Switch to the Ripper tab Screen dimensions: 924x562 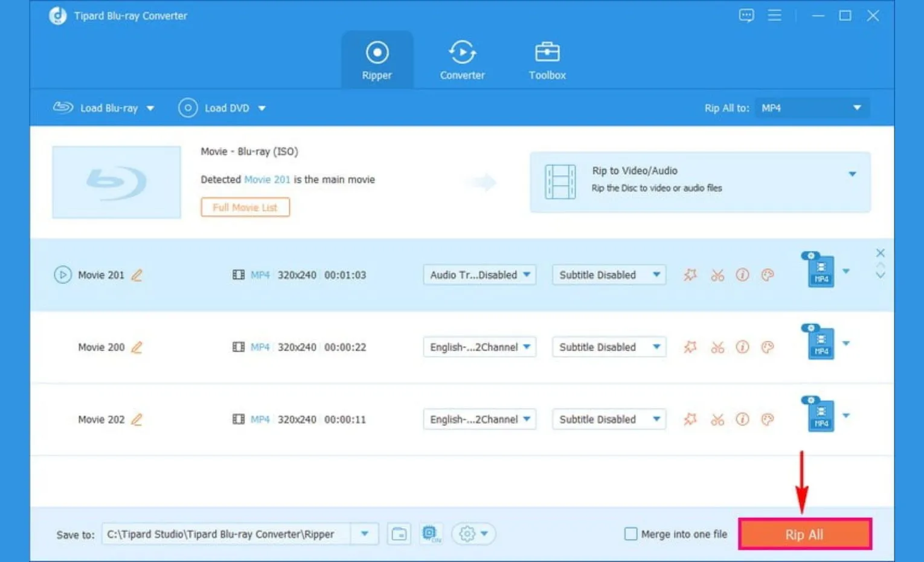tap(377, 60)
